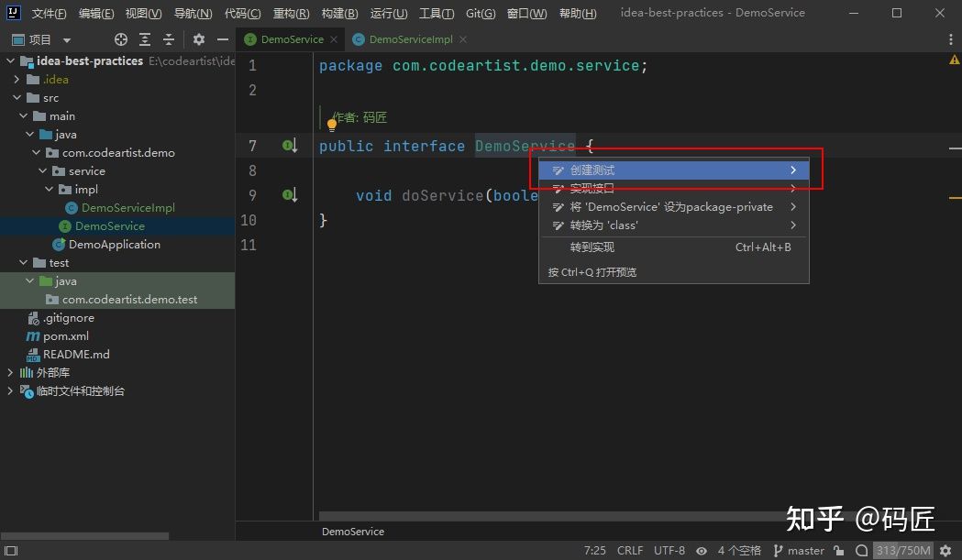Viewport: 962px width, 560px height.
Task: Select the DemoService editor tab
Action: 292,39
